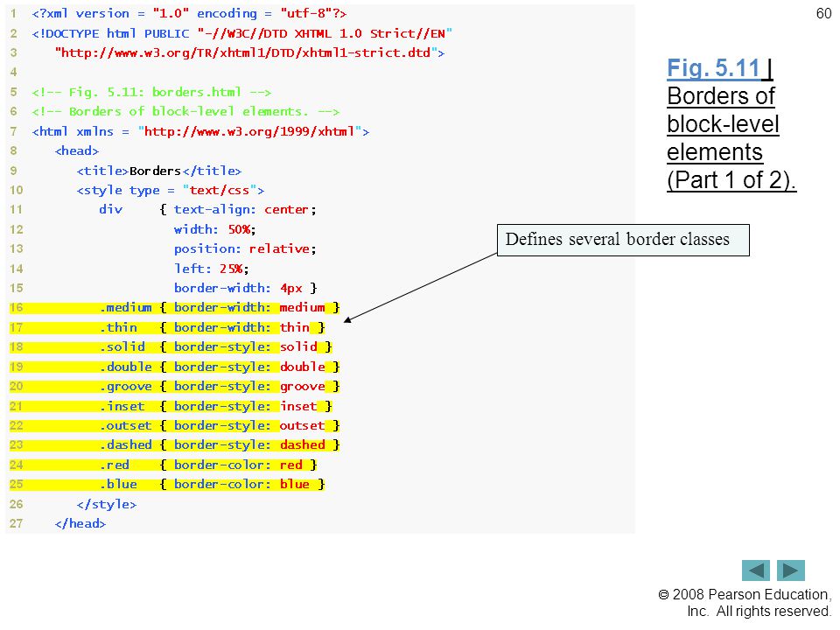
Task: Click the xml version declaration line
Action: [189, 13]
